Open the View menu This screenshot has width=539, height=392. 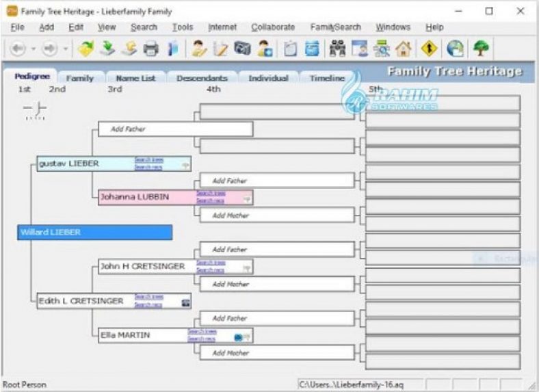click(x=107, y=27)
